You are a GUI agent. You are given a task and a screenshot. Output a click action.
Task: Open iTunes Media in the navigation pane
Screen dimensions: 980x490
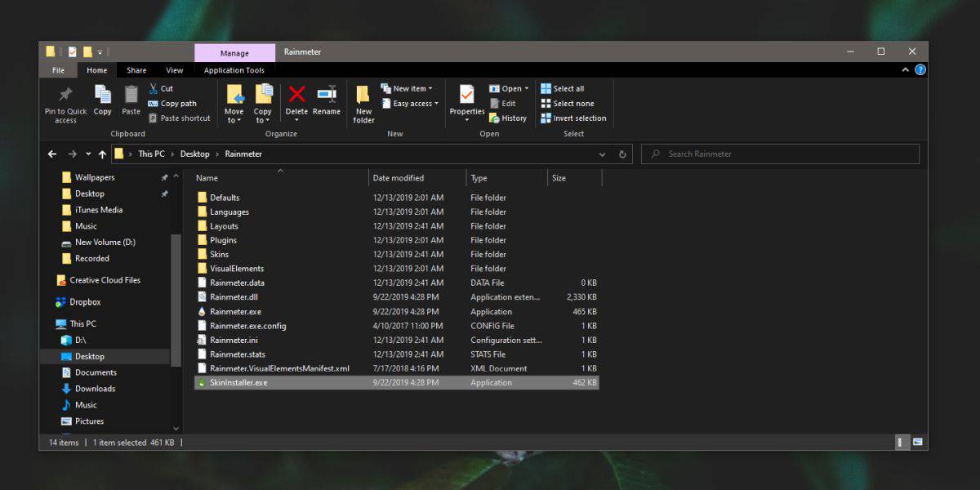98,210
